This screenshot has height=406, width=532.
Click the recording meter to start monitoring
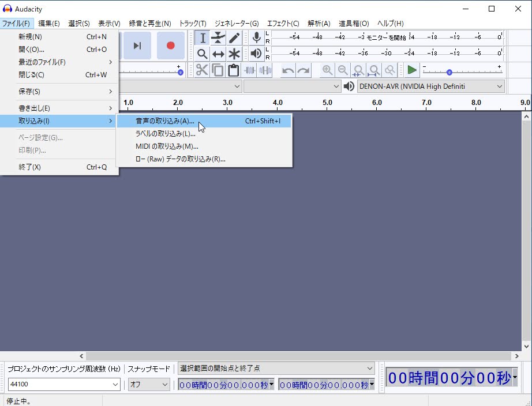point(385,37)
